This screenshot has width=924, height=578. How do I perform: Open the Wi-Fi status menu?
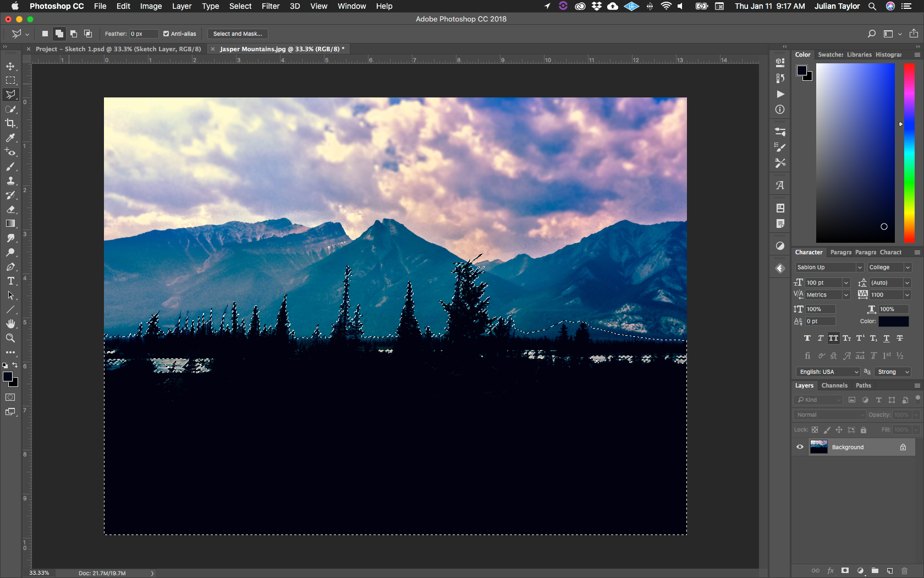tap(666, 6)
